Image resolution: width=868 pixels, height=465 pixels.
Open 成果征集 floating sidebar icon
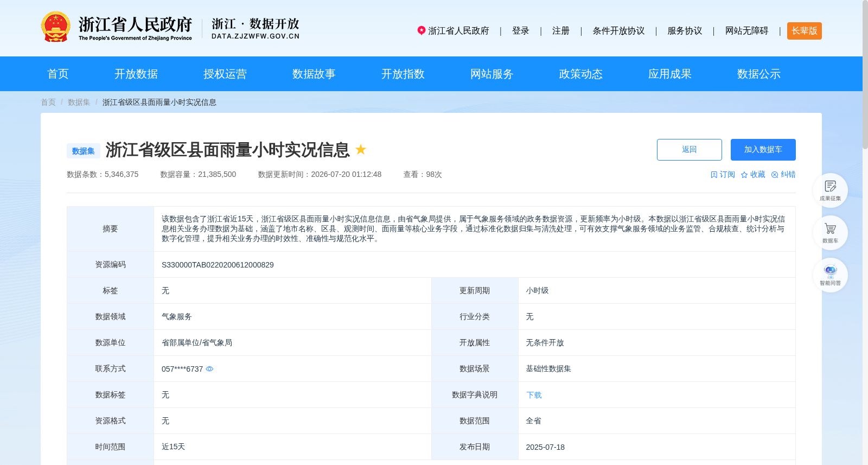click(830, 190)
